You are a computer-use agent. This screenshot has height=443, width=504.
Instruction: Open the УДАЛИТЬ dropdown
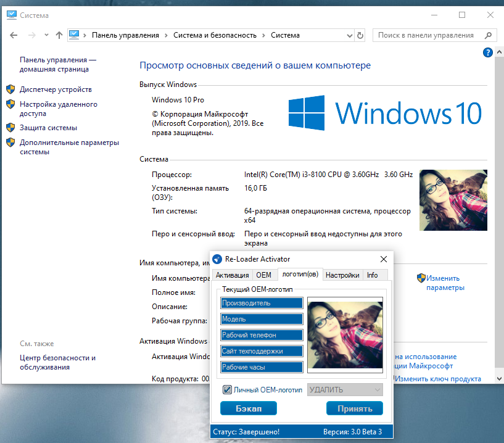click(345, 390)
